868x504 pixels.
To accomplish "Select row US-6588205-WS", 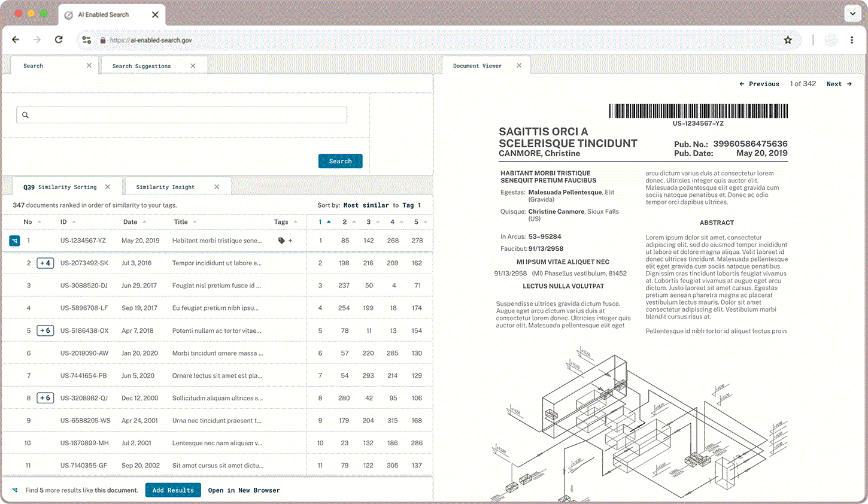I will click(217, 421).
